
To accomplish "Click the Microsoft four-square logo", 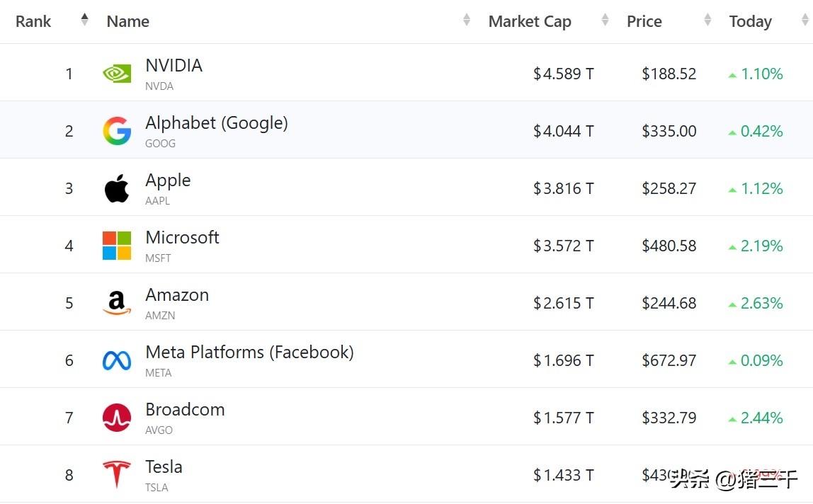I will click(x=117, y=246).
